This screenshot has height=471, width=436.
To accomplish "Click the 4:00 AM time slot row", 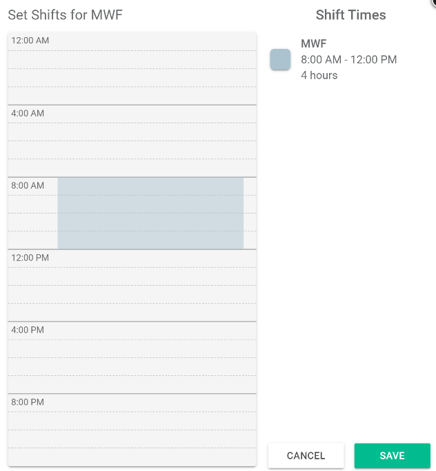I will pos(132,114).
